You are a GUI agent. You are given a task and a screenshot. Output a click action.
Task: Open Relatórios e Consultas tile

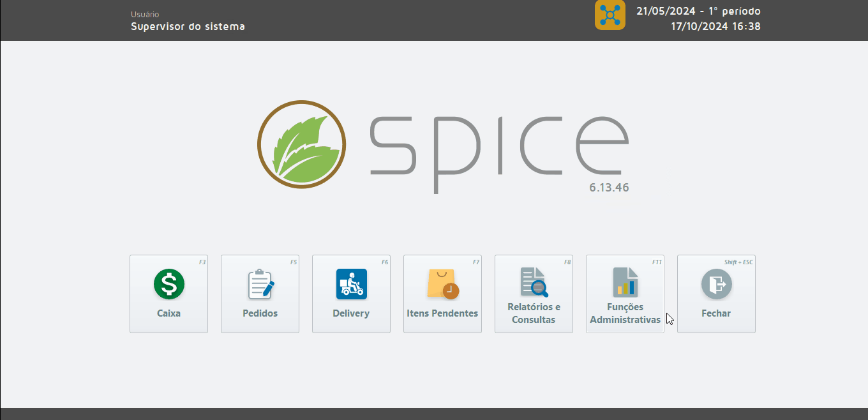[534, 294]
